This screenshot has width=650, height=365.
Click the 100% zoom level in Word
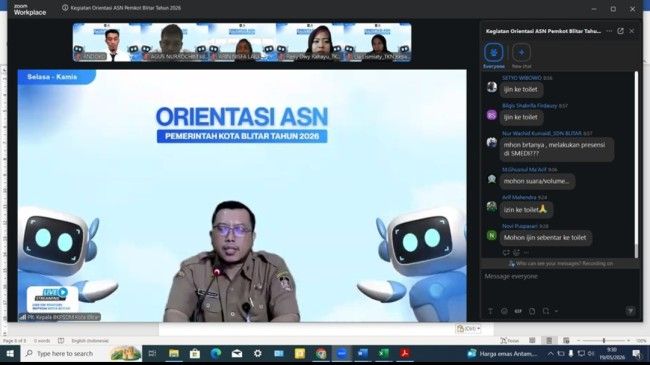coord(641,341)
